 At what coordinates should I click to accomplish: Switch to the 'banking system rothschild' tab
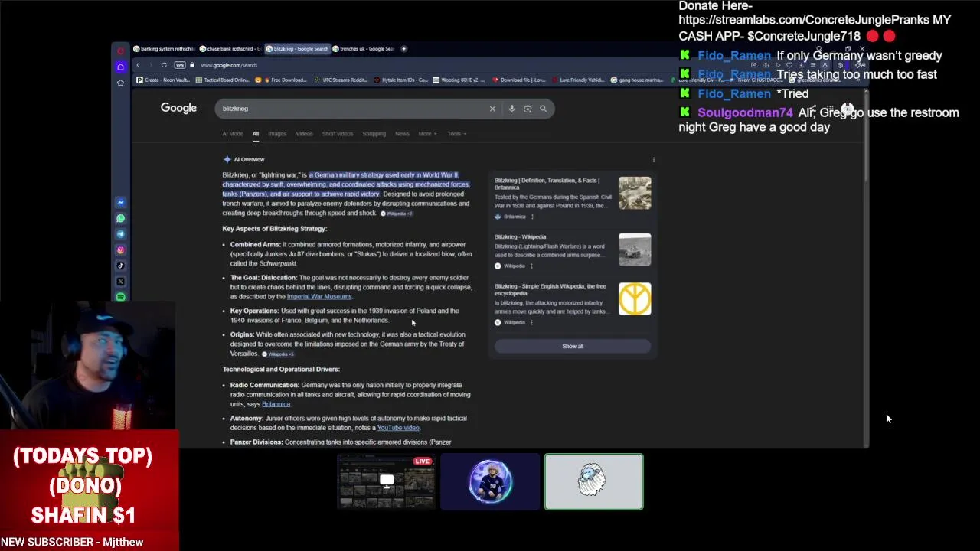pos(164,48)
